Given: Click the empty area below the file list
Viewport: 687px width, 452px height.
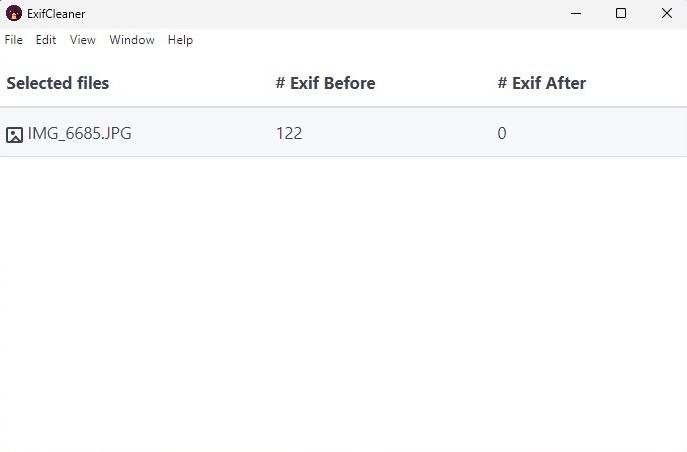Looking at the screenshot, I should [x=343, y=300].
